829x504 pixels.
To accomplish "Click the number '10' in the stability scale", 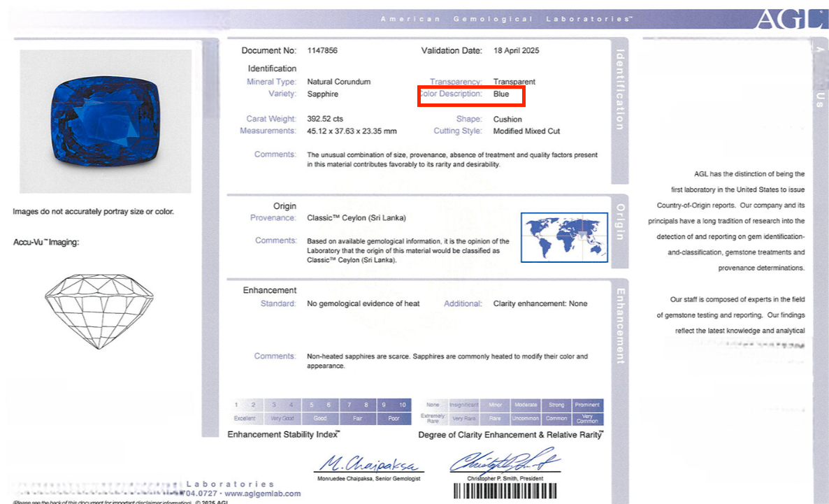I will click(x=403, y=405).
